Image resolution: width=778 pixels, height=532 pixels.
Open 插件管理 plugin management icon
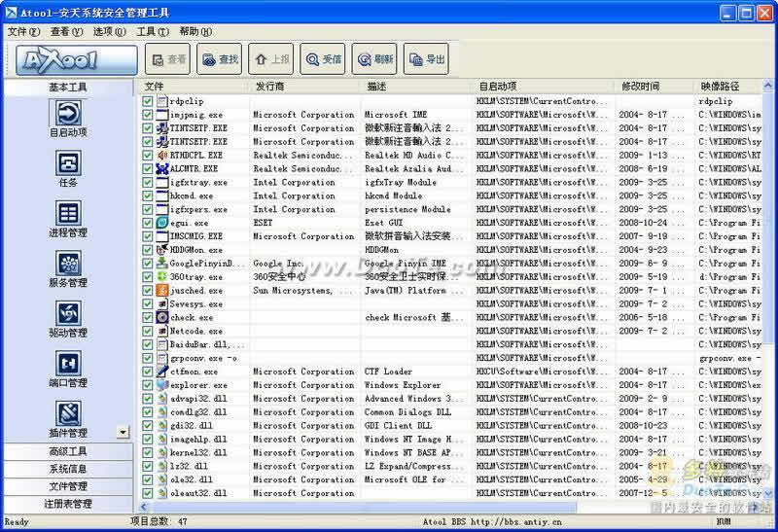click(x=68, y=414)
